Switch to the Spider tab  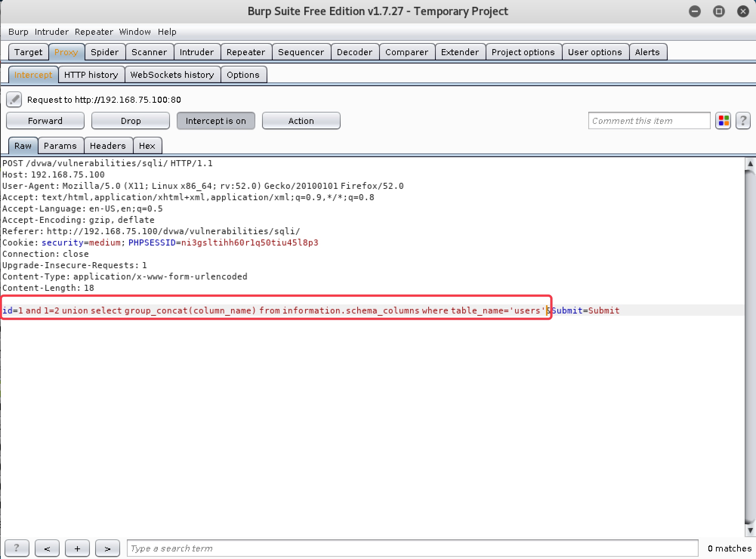tap(105, 52)
